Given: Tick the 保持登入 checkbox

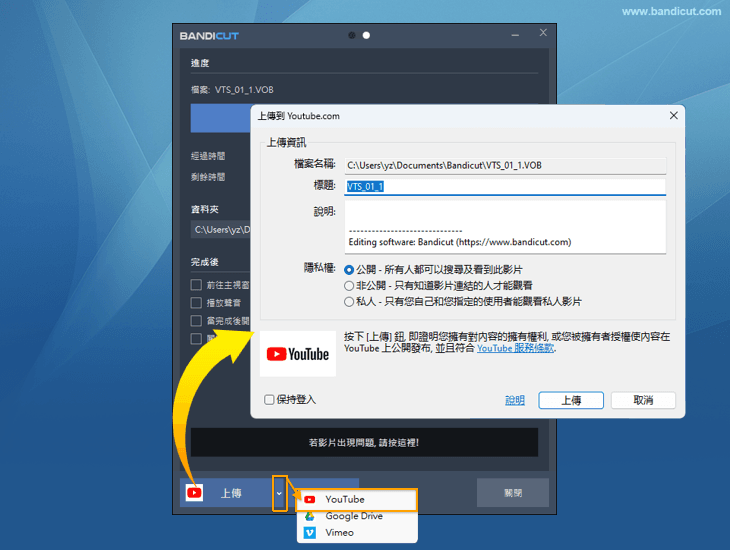Looking at the screenshot, I should point(269,400).
